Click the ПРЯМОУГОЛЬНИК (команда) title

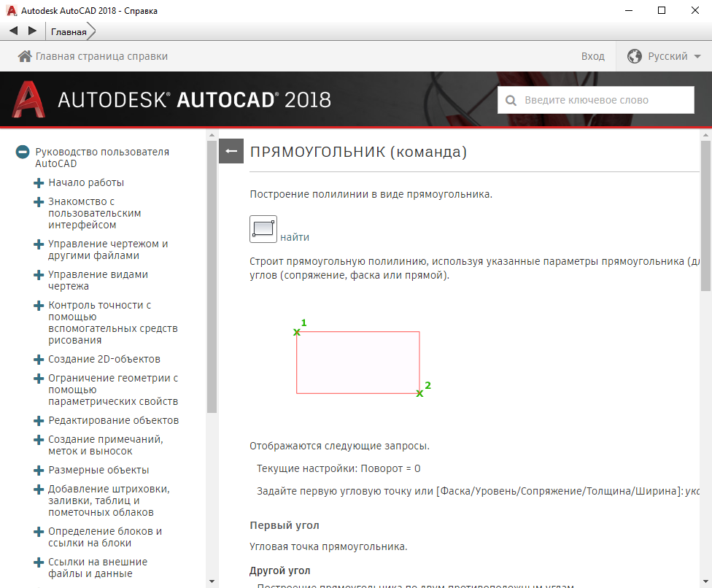(358, 152)
